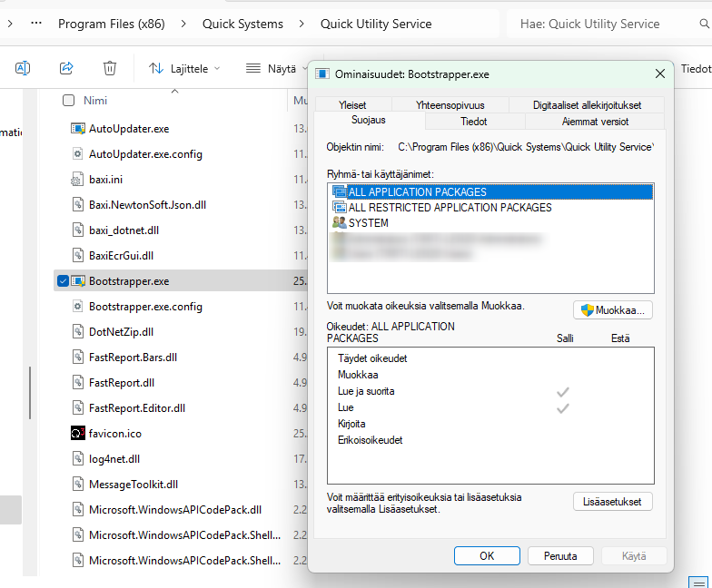This screenshot has width=712, height=588.
Task: Expand chevron after Quick Systems breadcrumb
Action: pyautogui.click(x=302, y=24)
